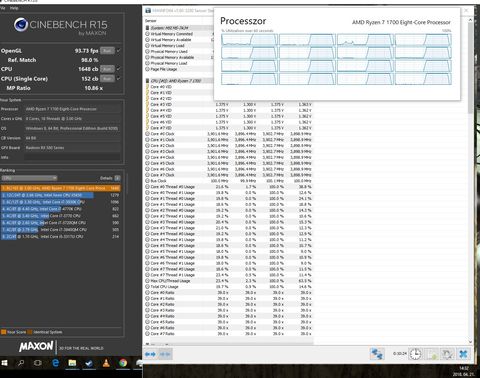Open the Ranking type dropdown showing CPU

pyautogui.click(x=29, y=178)
